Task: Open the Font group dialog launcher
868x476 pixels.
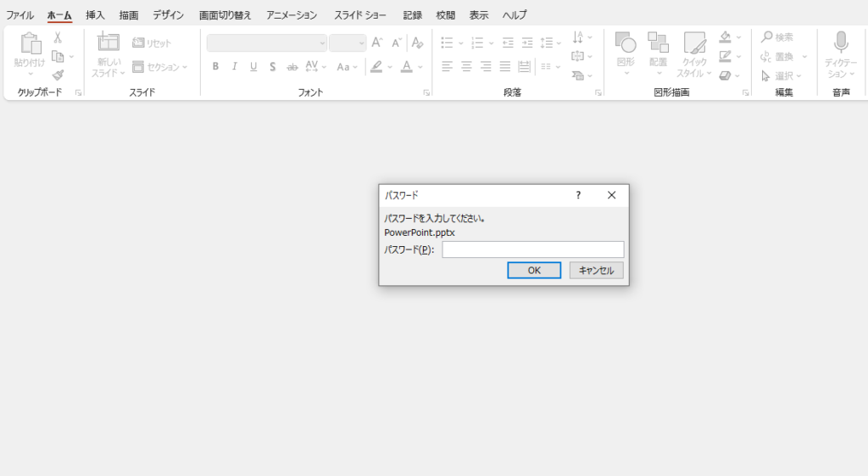Action: coord(426,93)
